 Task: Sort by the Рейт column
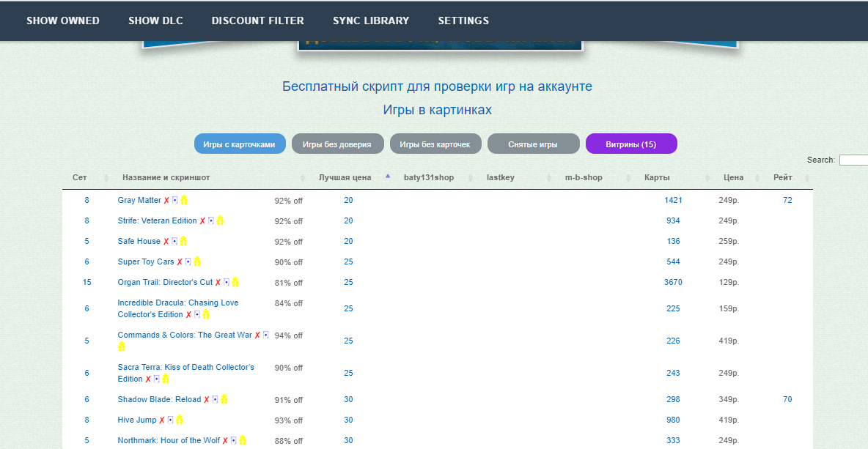pos(783,177)
